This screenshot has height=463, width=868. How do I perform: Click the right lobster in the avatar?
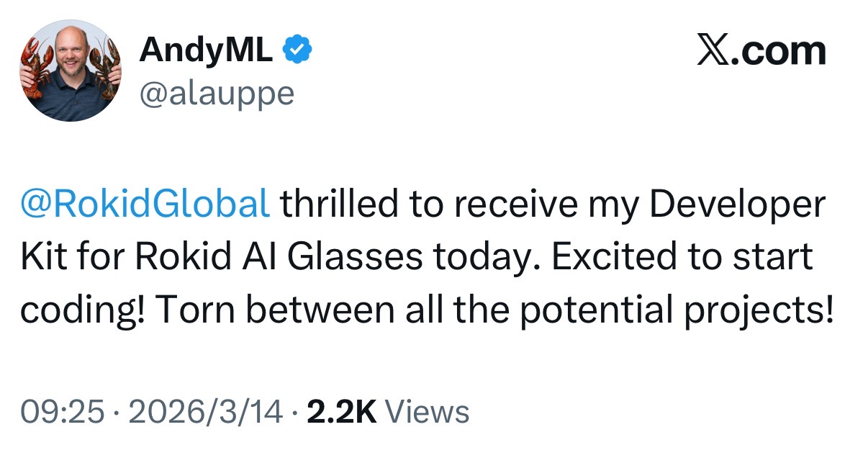click(x=107, y=65)
